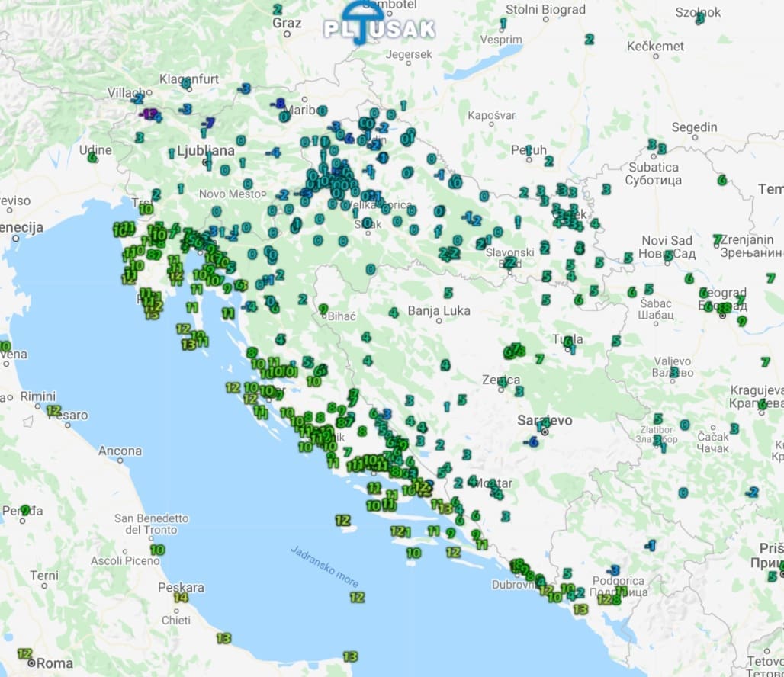Select the -6 marker left of Sarajevo
This screenshot has width=784, height=677.
pos(532,441)
